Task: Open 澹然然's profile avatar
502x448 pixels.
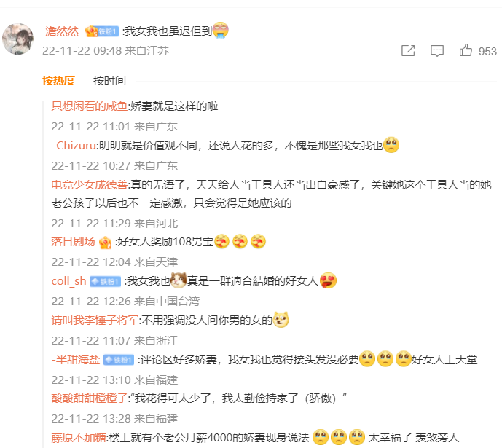Action: (18, 39)
